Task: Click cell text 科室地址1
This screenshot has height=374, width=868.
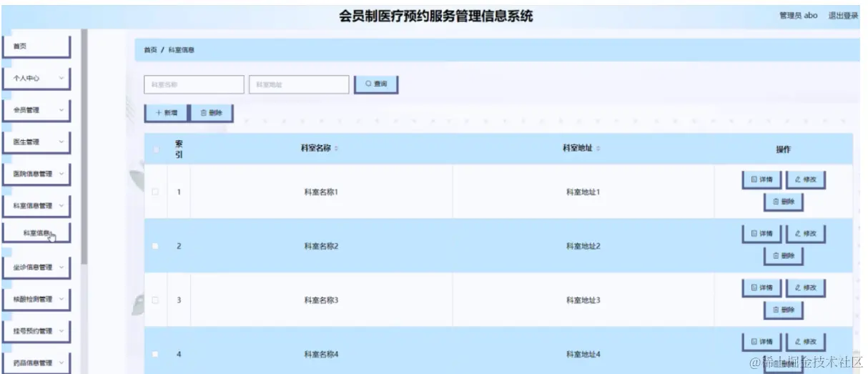Action: 583,192
